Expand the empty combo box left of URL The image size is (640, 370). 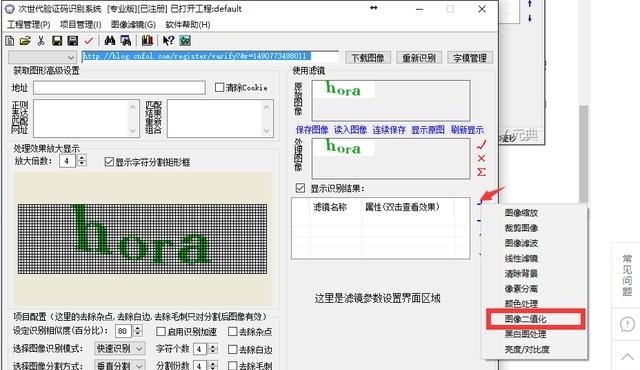point(42,58)
